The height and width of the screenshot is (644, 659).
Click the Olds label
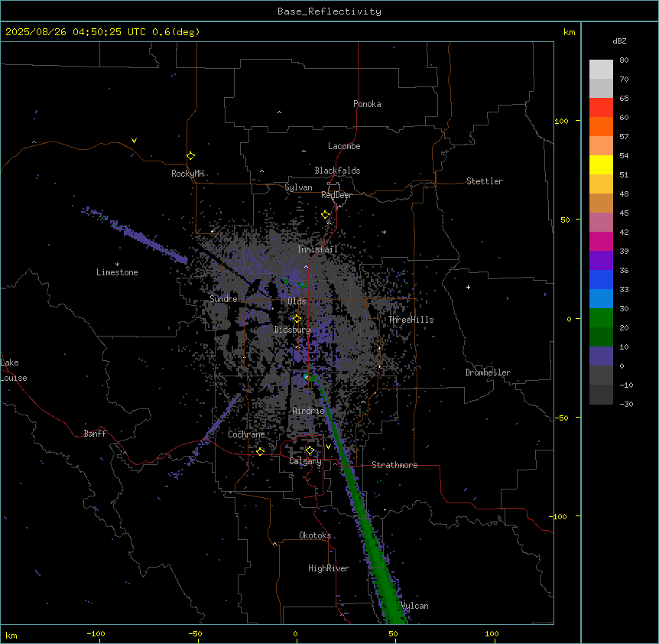click(297, 301)
